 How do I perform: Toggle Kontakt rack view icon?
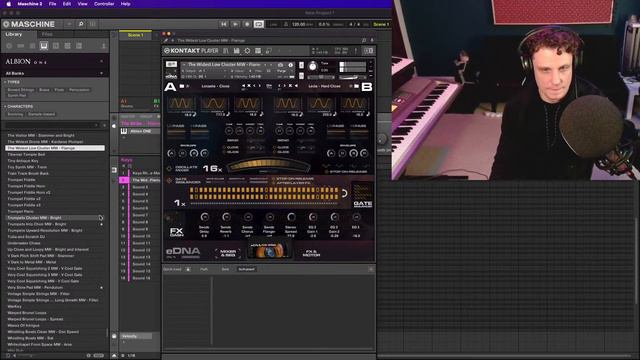click(258, 51)
